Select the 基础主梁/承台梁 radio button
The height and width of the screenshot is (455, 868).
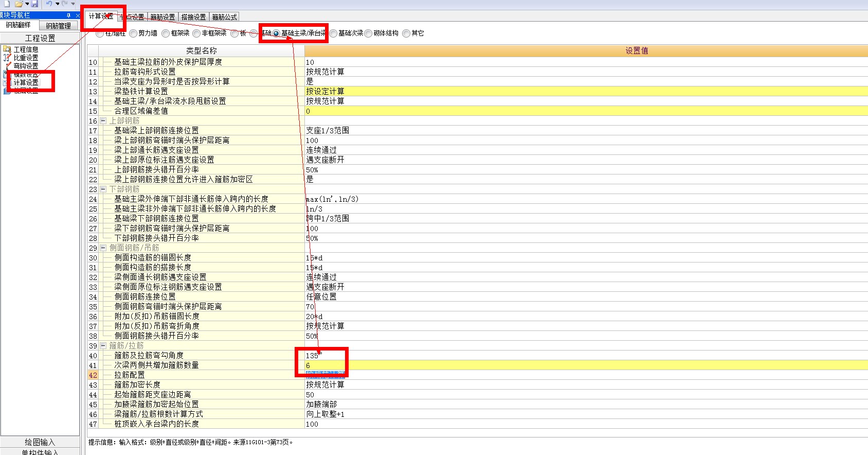pos(276,33)
